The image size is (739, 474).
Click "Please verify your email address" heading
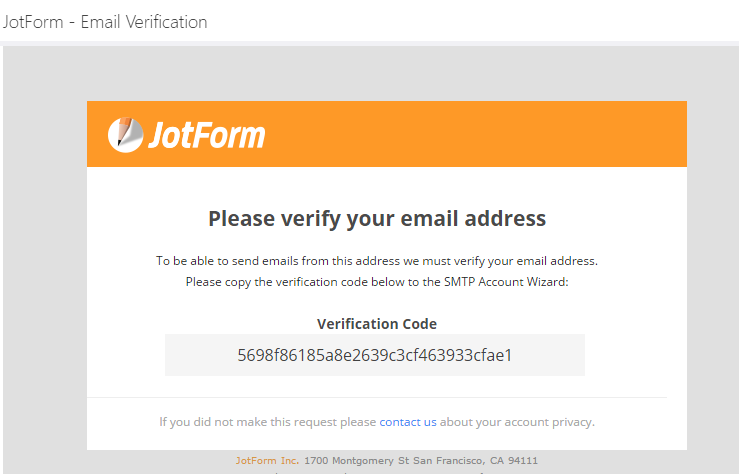click(377, 218)
